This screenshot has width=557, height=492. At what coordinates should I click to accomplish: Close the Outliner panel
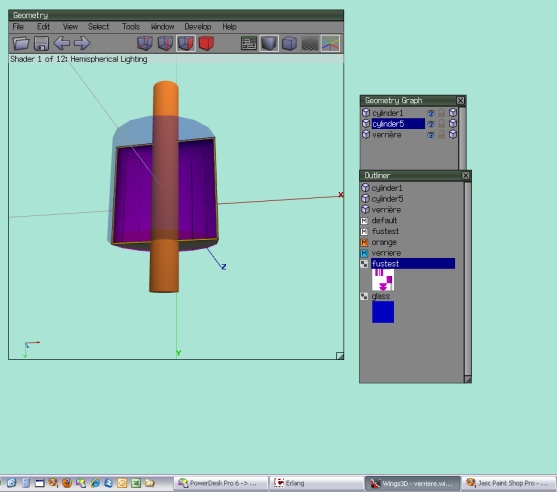coord(466,175)
